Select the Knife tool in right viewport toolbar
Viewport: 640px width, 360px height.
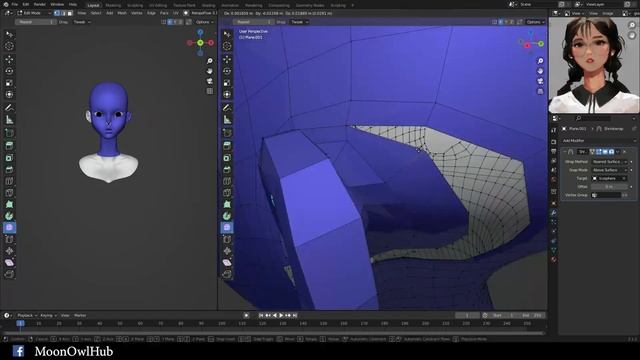227,193
